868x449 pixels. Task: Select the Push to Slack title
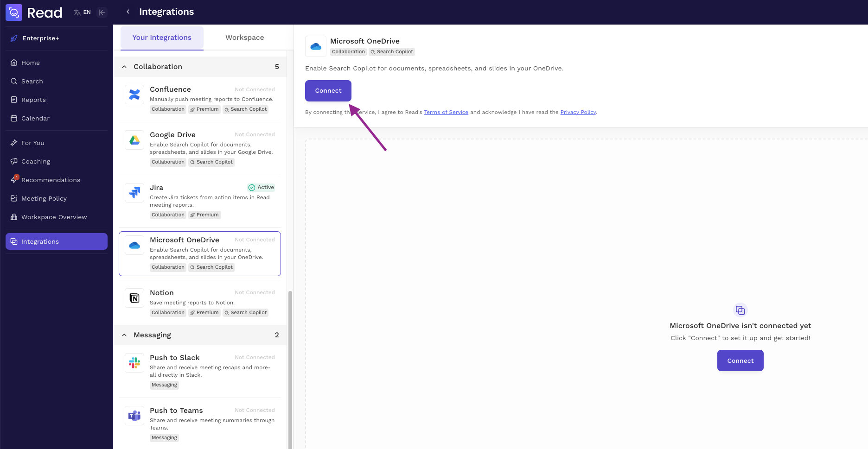175,358
